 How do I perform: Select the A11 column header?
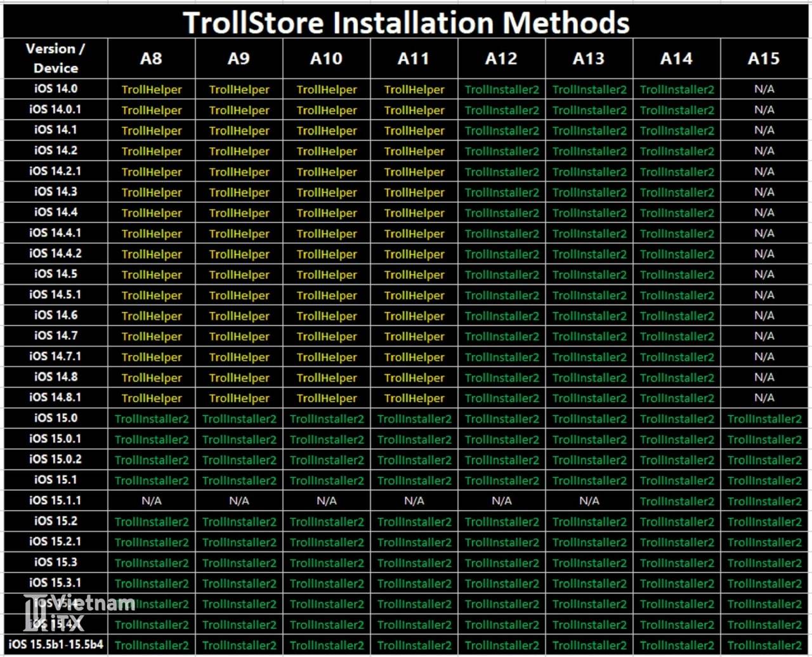[414, 58]
